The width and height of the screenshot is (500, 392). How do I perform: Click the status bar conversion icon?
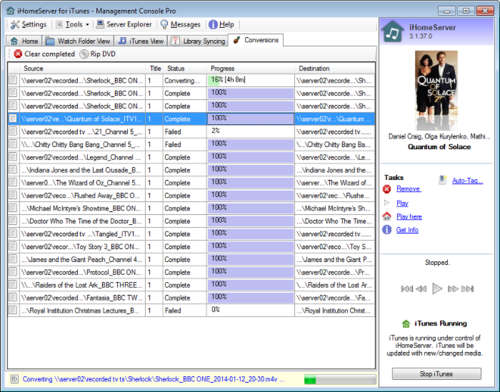pyautogui.click(x=14, y=379)
